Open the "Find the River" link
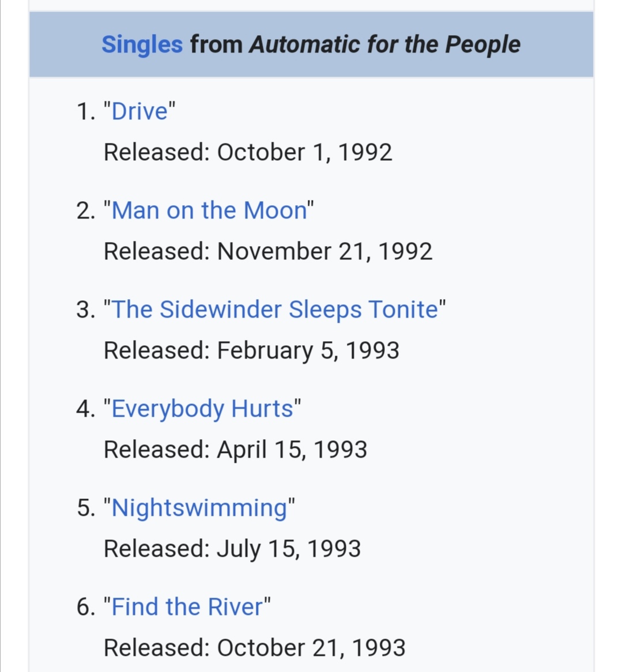This screenshot has width=619, height=672. [x=187, y=607]
